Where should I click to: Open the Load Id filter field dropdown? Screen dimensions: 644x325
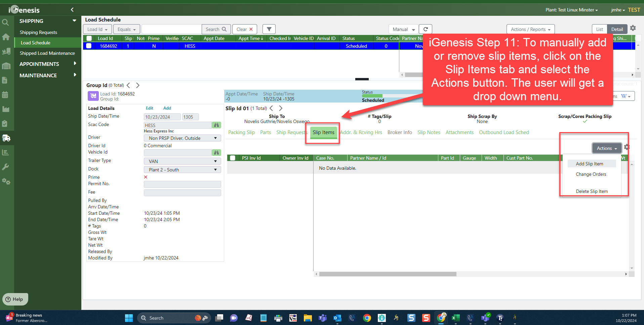[x=97, y=29]
